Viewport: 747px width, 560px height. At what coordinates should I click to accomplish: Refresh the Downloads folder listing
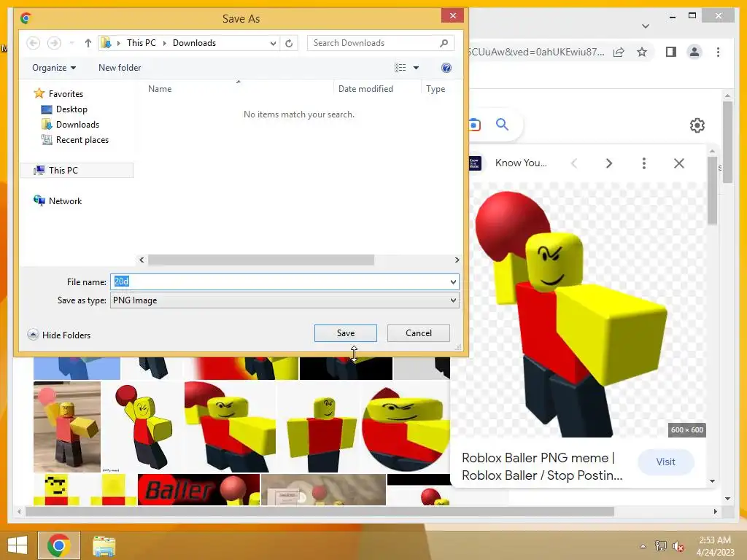click(x=289, y=43)
